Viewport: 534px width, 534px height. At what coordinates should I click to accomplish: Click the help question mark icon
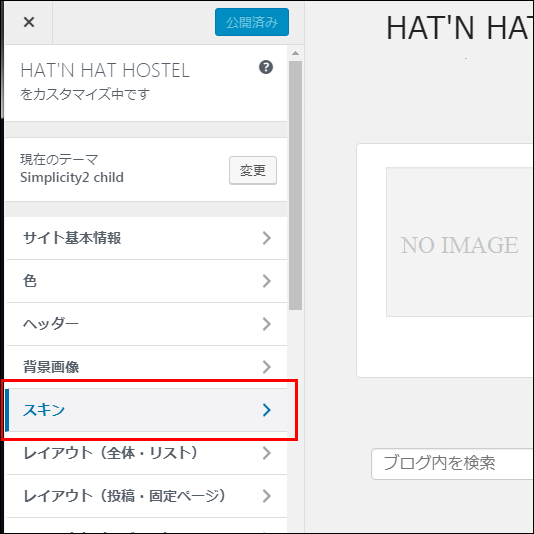coord(266,67)
